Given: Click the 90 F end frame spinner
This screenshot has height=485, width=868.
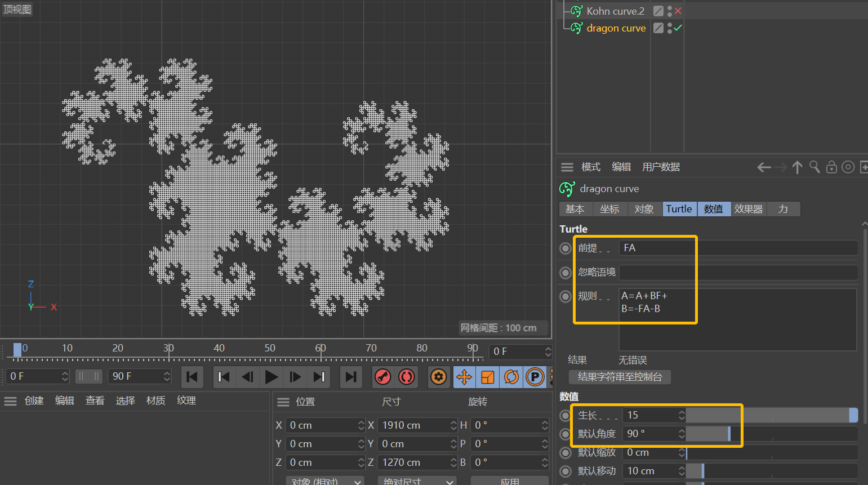Looking at the screenshot, I should pos(167,376).
